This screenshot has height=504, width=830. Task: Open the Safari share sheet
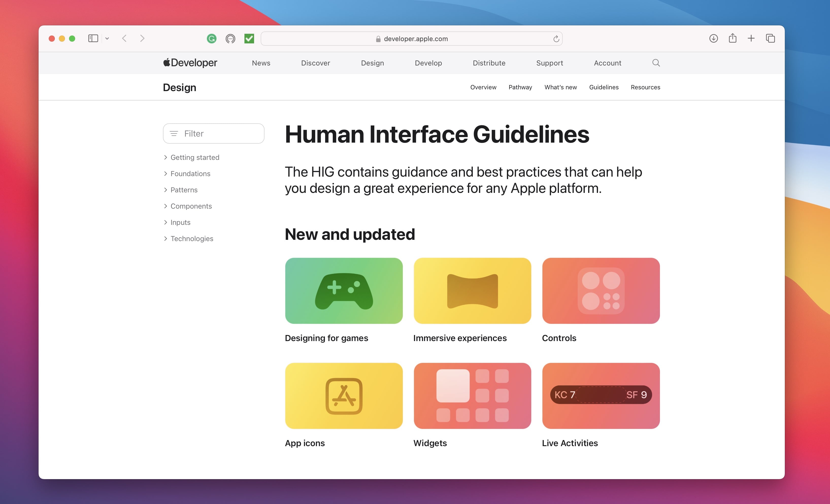[732, 38]
